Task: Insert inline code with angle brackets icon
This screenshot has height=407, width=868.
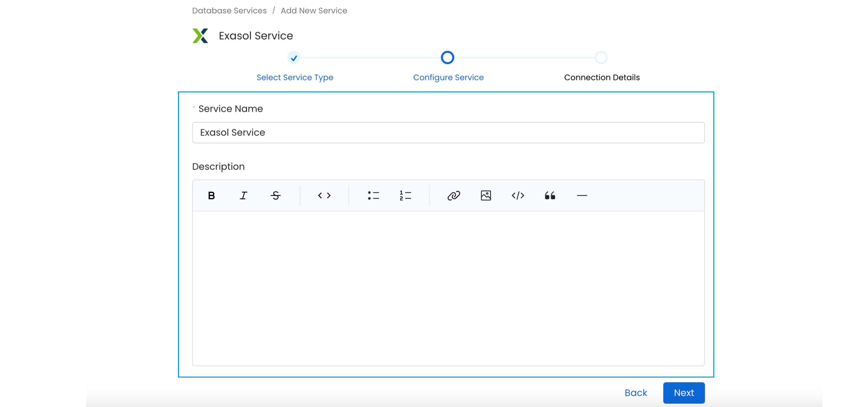Action: coord(324,195)
